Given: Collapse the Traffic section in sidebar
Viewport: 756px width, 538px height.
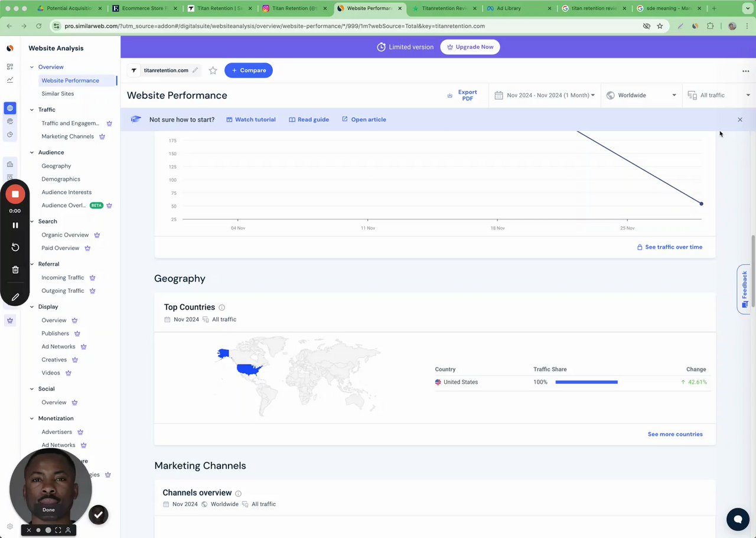Looking at the screenshot, I should [32, 110].
